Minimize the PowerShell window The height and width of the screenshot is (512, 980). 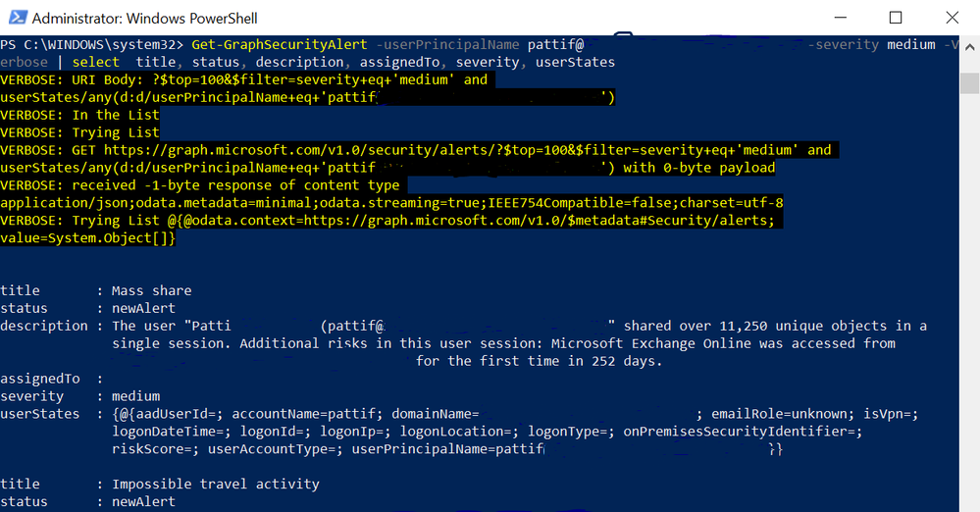(841, 18)
